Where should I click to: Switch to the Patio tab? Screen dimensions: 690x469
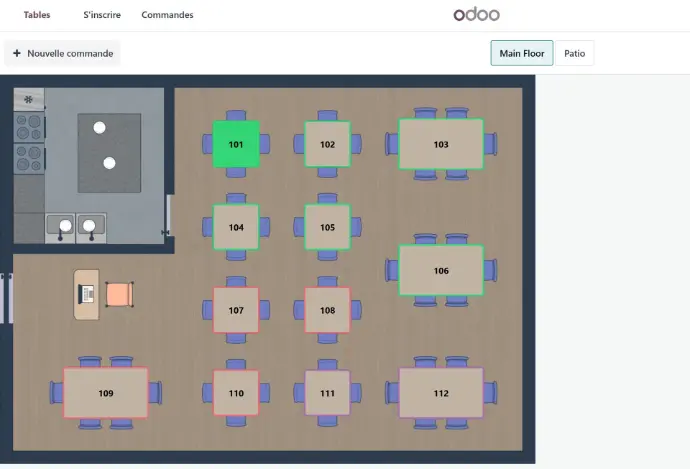[x=575, y=53]
